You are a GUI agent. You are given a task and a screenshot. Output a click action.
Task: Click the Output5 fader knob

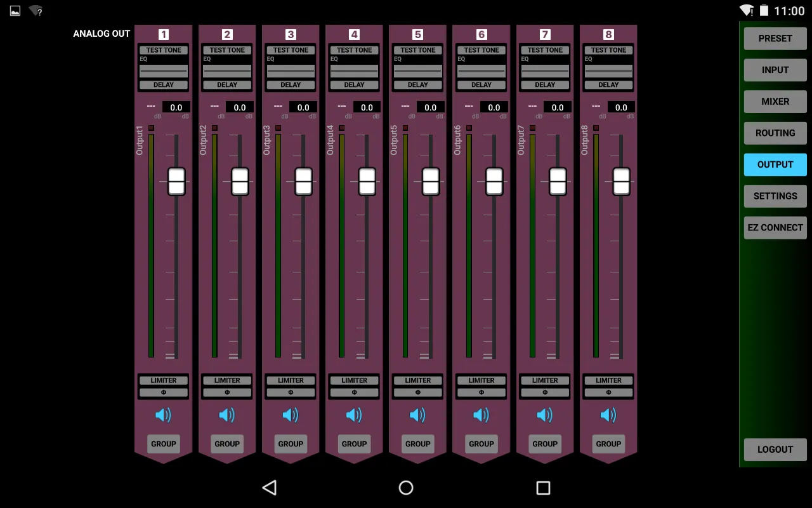[431, 182]
